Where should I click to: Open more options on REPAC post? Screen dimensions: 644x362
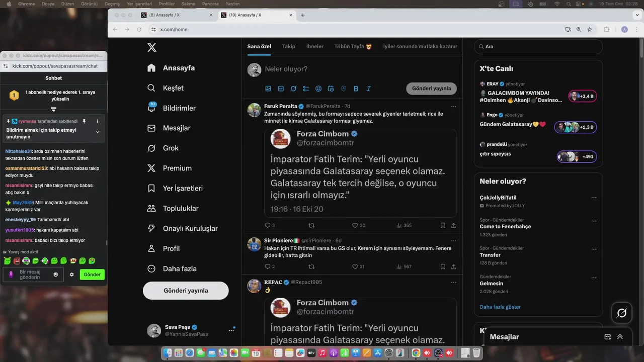(x=454, y=283)
